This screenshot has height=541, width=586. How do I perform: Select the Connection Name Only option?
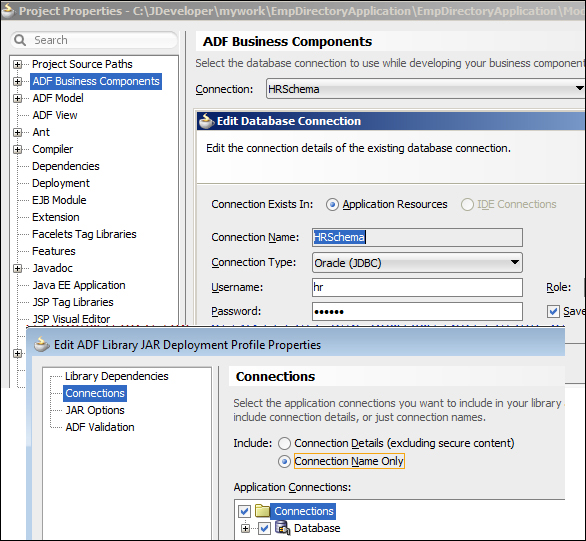click(284, 462)
